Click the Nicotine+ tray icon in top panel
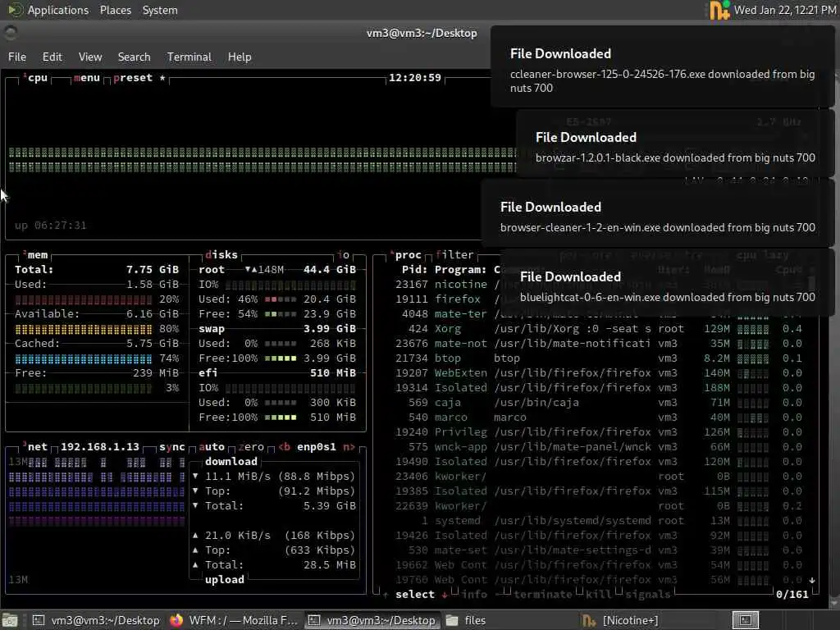Image resolution: width=840 pixels, height=630 pixels. click(x=719, y=10)
